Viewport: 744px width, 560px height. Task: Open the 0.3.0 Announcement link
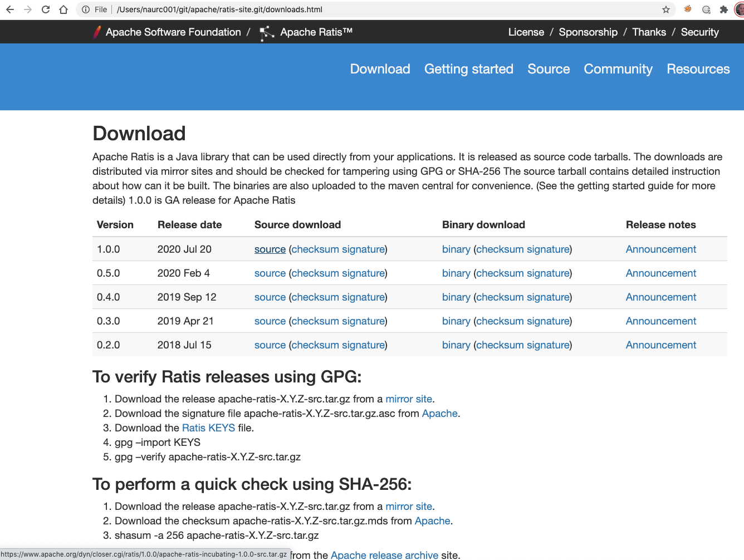pos(661,321)
